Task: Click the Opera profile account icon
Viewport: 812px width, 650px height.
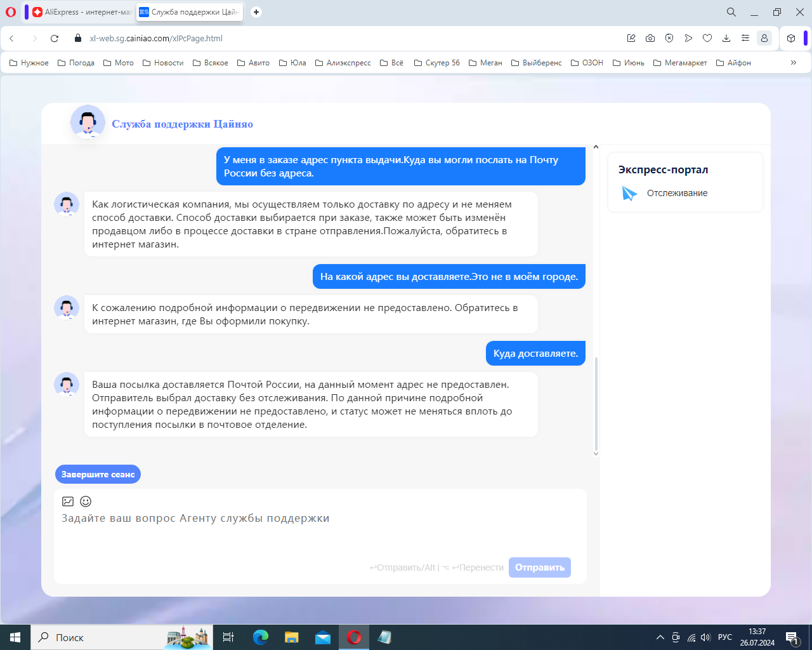Action: click(x=764, y=39)
